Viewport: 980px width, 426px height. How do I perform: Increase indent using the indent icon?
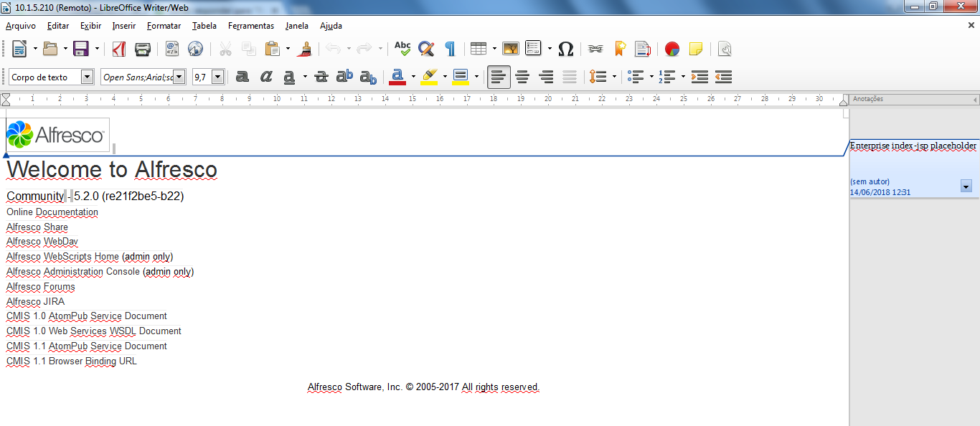700,77
